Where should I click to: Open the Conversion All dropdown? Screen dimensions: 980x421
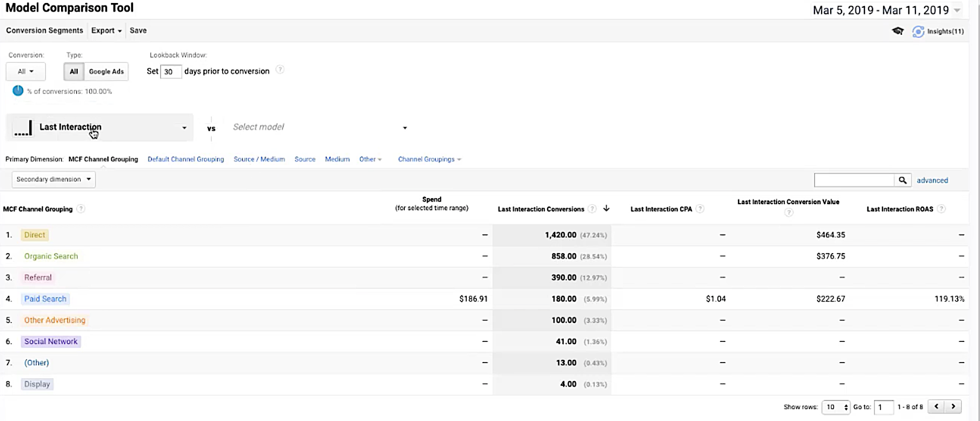pos(26,72)
